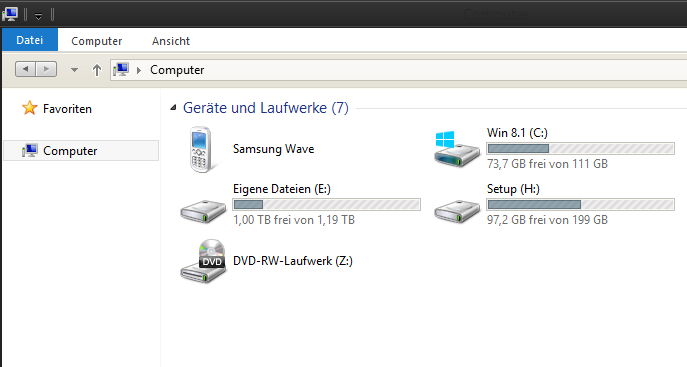
Task: Select the Setup (H:) drive icon
Action: 457,212
